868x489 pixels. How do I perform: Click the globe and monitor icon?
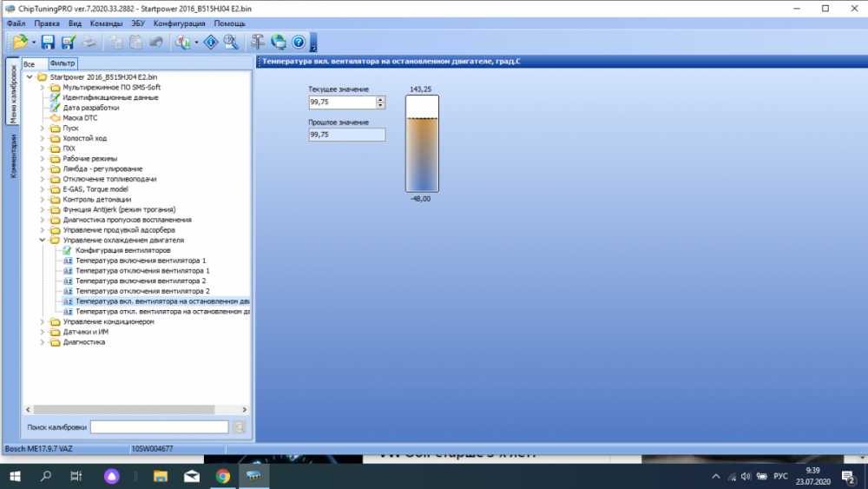pyautogui.click(x=278, y=42)
